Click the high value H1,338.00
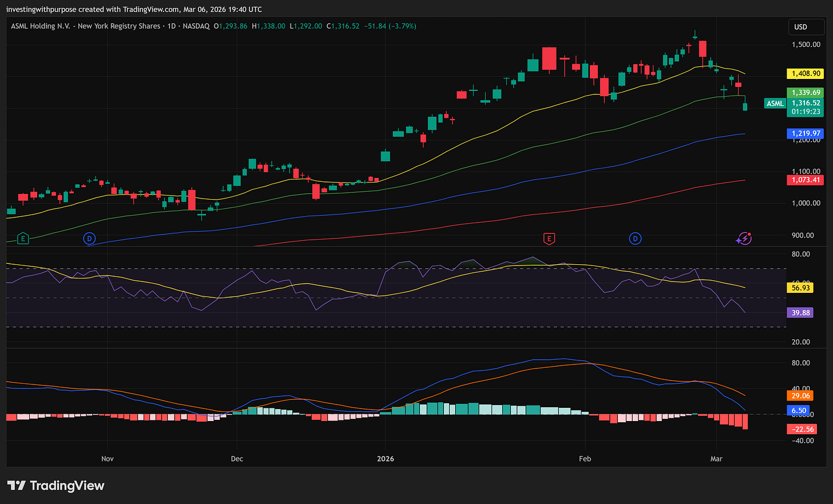833x504 pixels. pyautogui.click(x=268, y=26)
